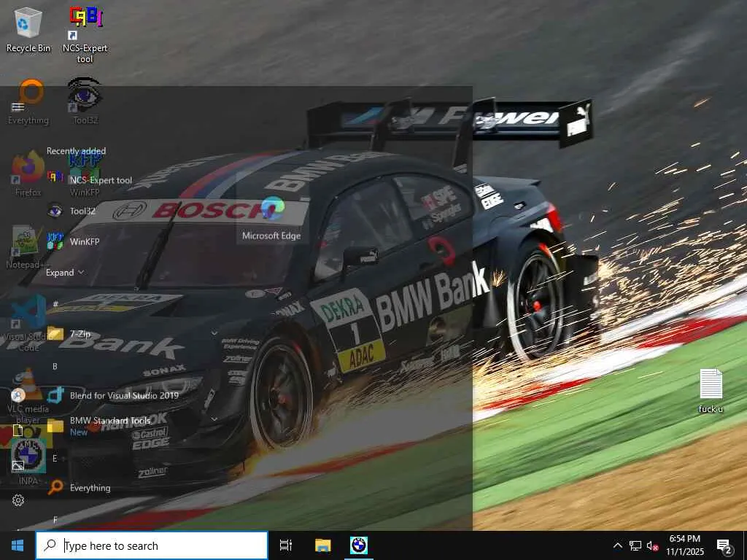Jump to the # letter group header
This screenshot has width=747, height=560.
coord(55,304)
